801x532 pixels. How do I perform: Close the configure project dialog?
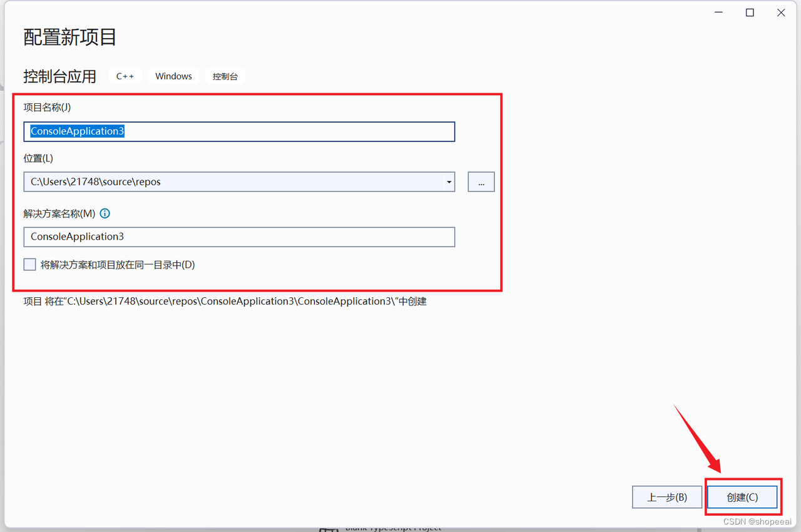pos(781,13)
